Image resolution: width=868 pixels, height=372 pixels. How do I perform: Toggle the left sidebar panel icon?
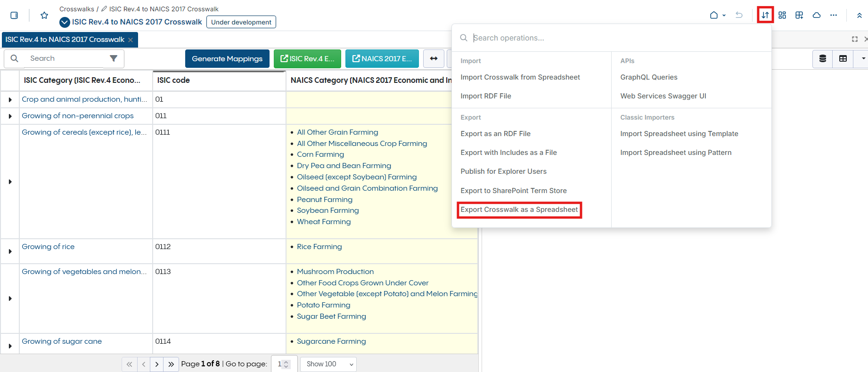14,16
